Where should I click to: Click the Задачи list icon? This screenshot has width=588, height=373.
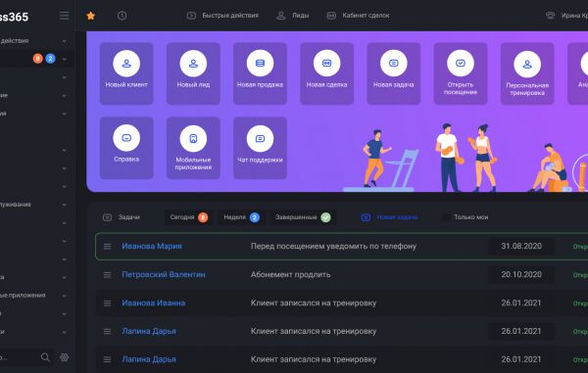tap(107, 217)
